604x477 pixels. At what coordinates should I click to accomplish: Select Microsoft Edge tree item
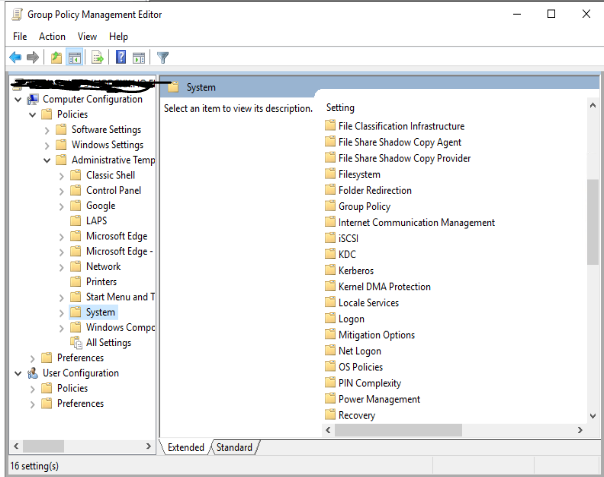coord(116,236)
